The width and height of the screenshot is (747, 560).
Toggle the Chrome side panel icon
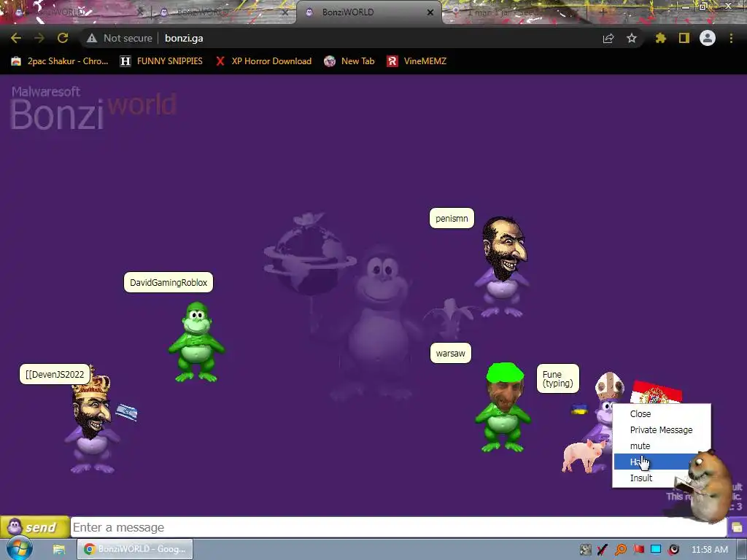[x=684, y=38]
